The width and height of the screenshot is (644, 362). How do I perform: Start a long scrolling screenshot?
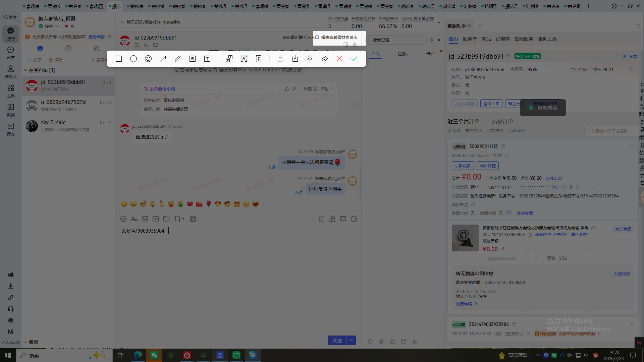tap(259, 59)
